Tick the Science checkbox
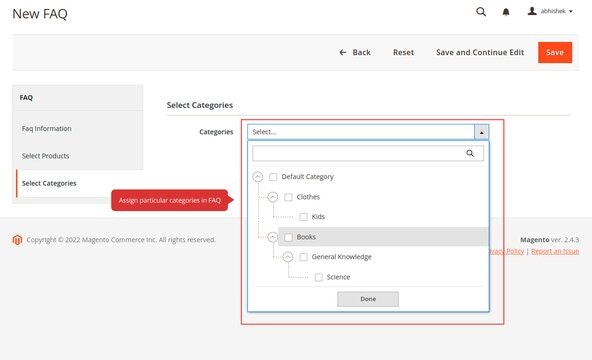Viewport: 592px width, 360px height. coord(318,277)
